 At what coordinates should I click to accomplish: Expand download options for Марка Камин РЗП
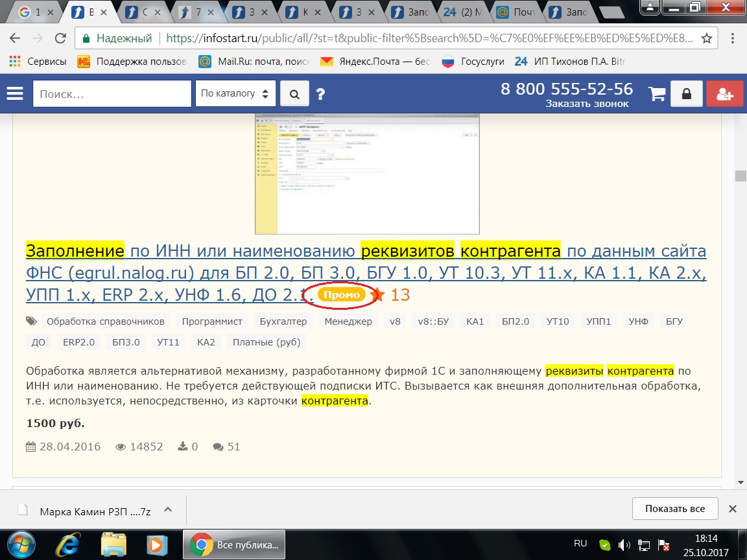point(168,509)
